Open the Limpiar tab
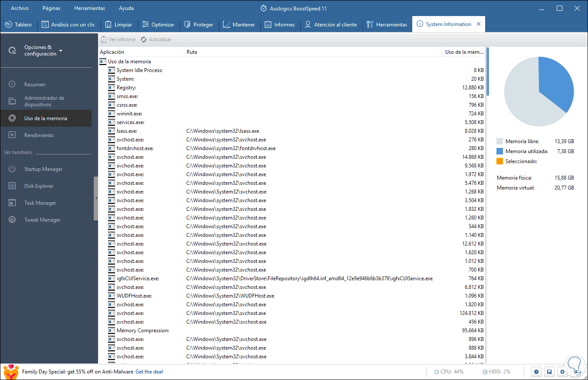588x380 pixels. point(119,25)
